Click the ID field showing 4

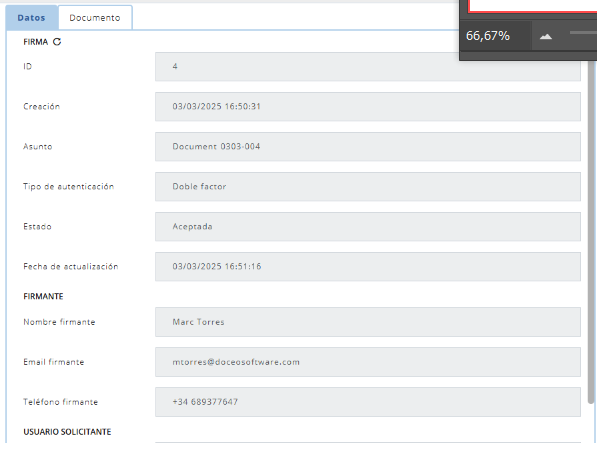pyautogui.click(x=367, y=67)
